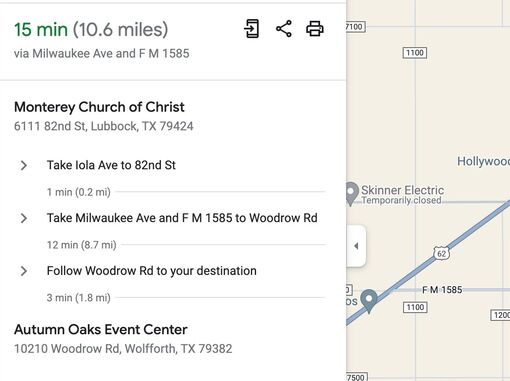Open Monterey Church of Christ starting point
Screen dimensions: 510x381
(99, 107)
